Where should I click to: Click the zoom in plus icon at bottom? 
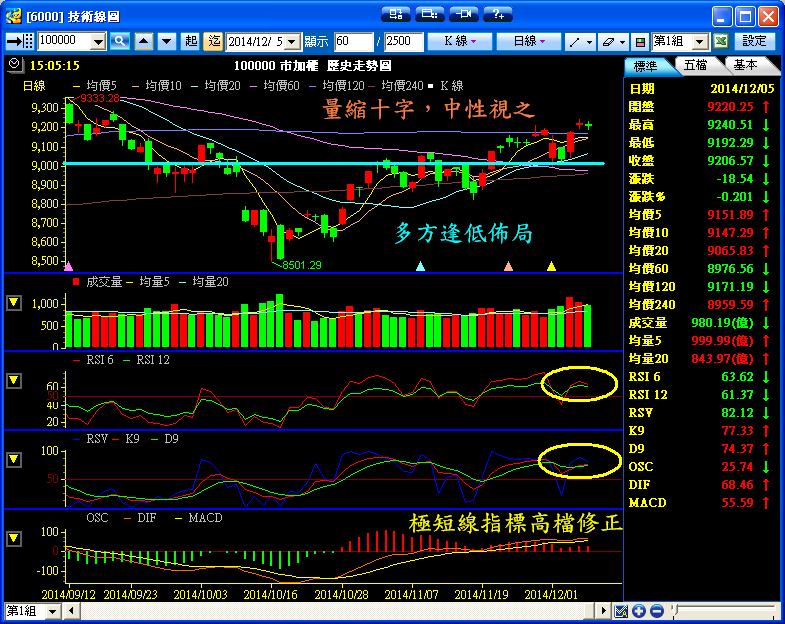[638, 611]
